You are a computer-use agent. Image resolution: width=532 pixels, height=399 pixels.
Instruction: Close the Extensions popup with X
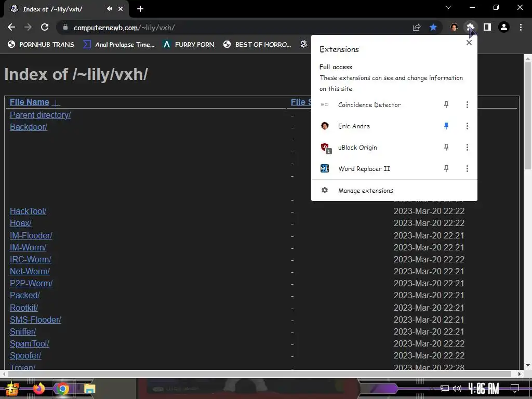point(469,43)
